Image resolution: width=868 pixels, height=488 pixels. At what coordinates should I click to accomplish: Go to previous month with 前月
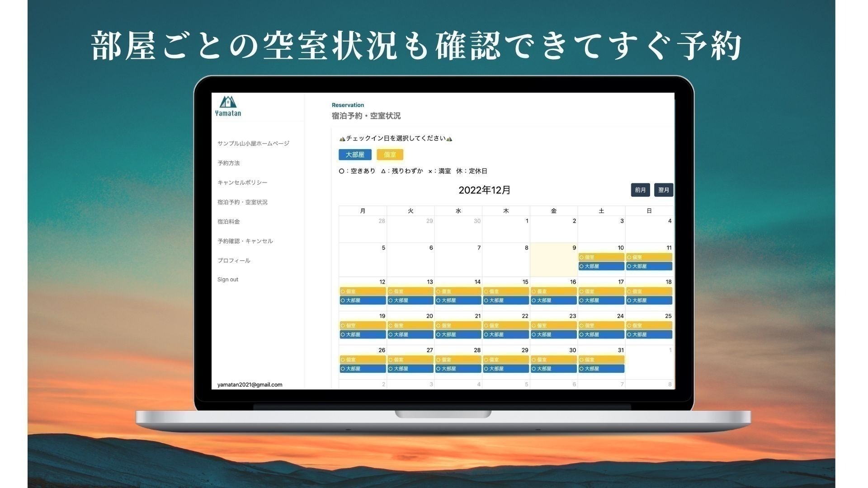(x=640, y=190)
